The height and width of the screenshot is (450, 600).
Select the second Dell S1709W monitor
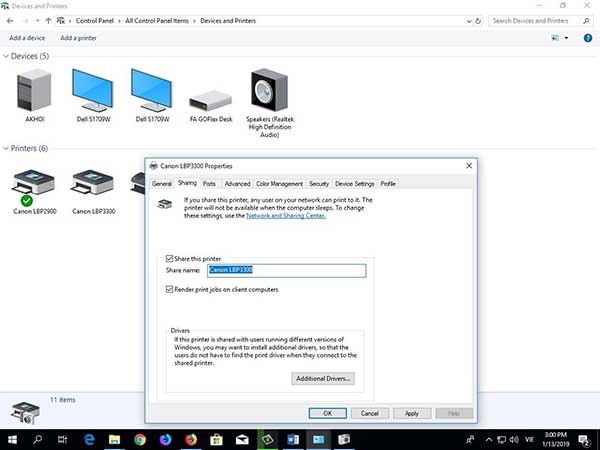click(152, 91)
